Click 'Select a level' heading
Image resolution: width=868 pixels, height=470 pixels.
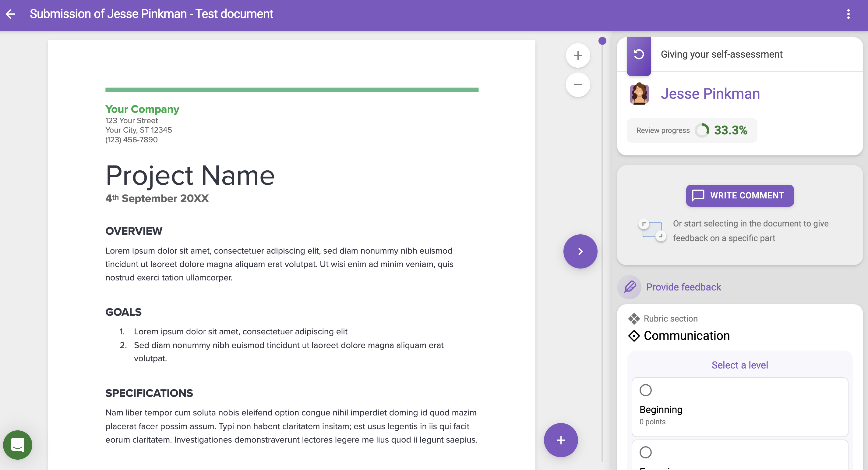[x=739, y=365]
